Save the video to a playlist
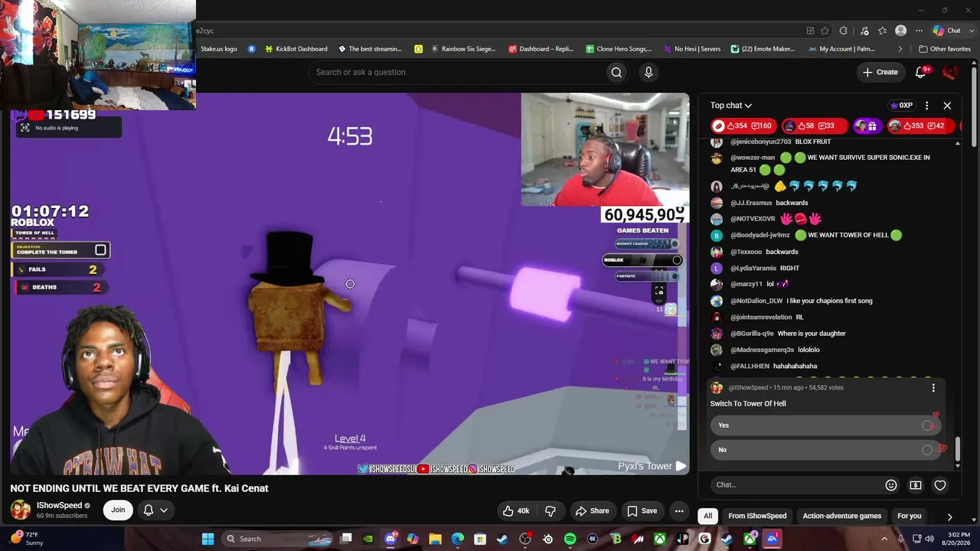 (642, 510)
